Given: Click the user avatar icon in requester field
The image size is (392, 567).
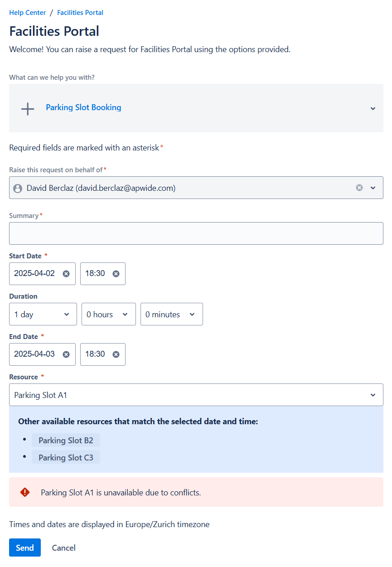Looking at the screenshot, I should pos(18,188).
